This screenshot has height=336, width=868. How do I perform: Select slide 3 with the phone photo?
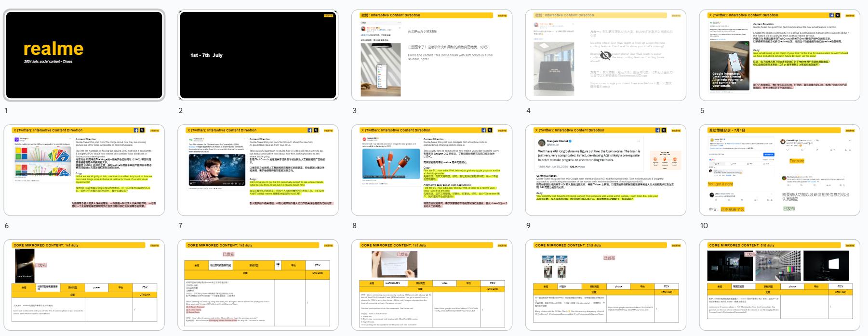(432, 55)
